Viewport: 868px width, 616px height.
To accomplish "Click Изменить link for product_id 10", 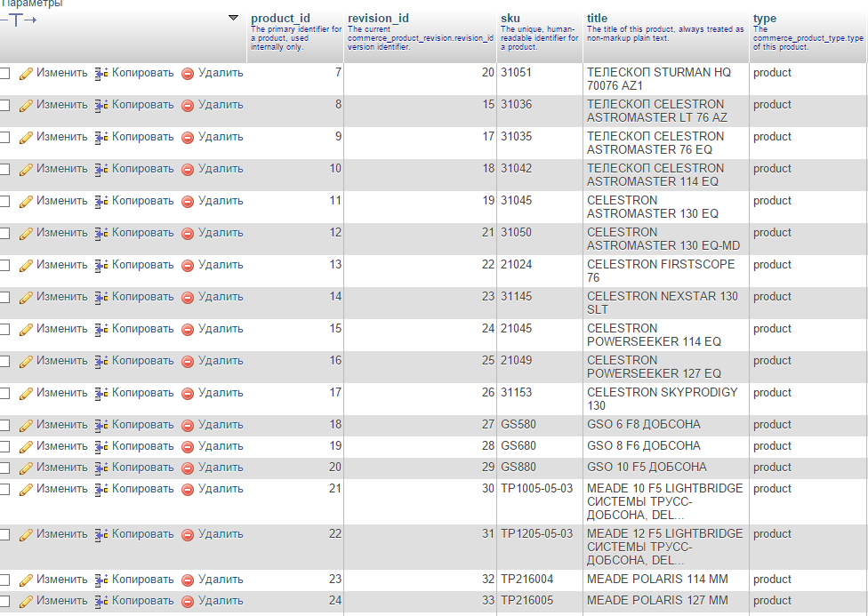I will 62,169.
